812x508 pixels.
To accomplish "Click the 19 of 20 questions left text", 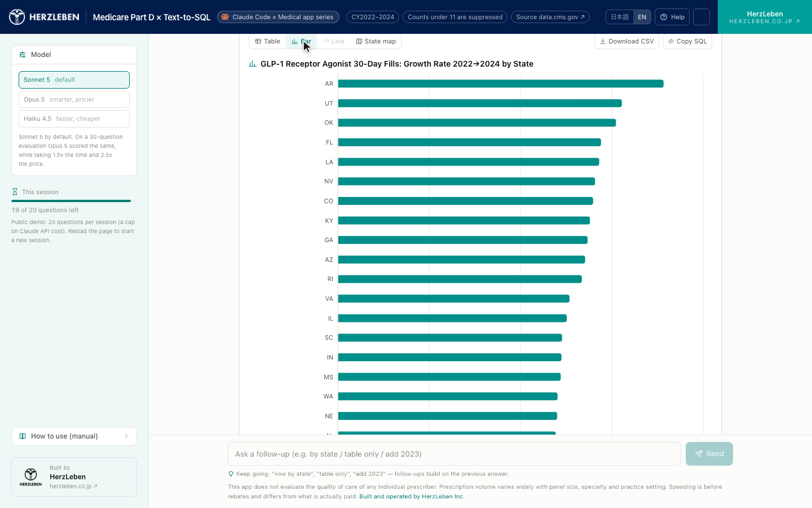I will click(x=45, y=210).
